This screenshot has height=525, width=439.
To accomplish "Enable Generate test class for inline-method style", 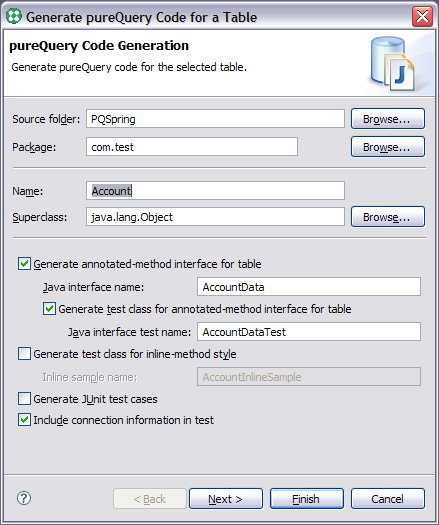I will click(x=24, y=354).
